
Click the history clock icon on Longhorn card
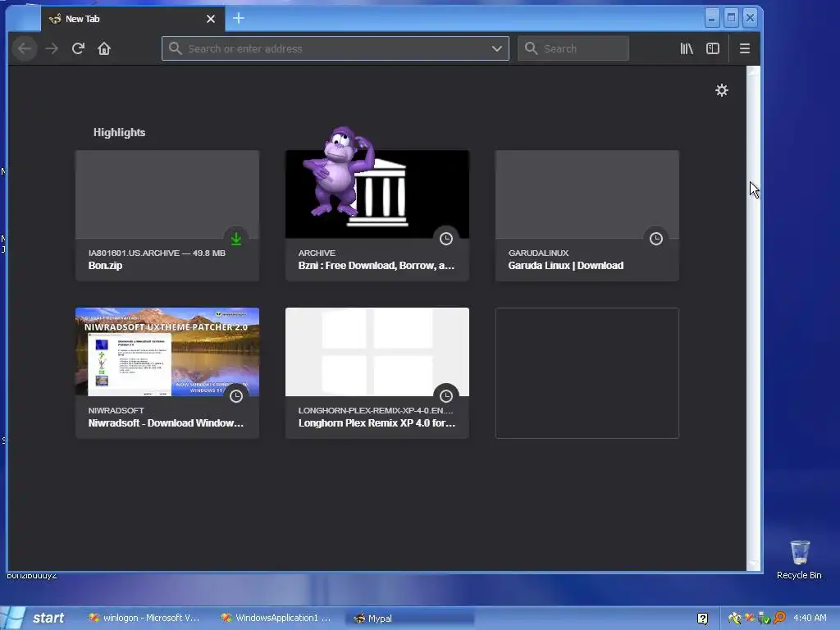pos(446,396)
